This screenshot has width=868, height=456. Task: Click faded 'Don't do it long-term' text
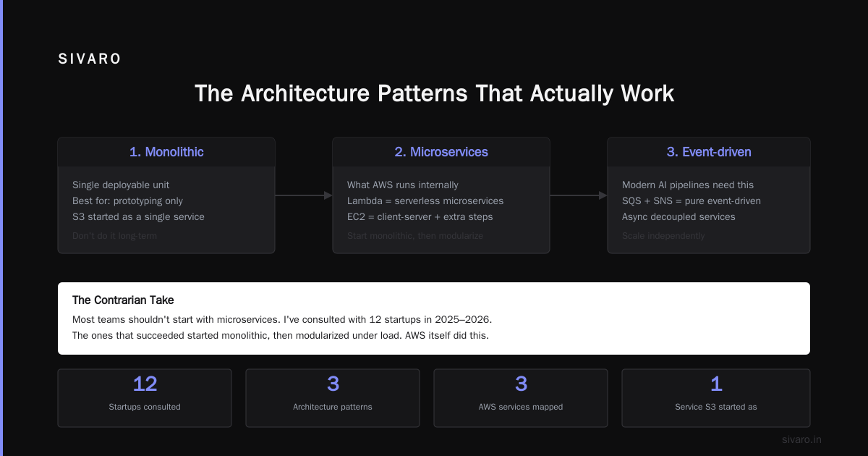click(x=114, y=235)
